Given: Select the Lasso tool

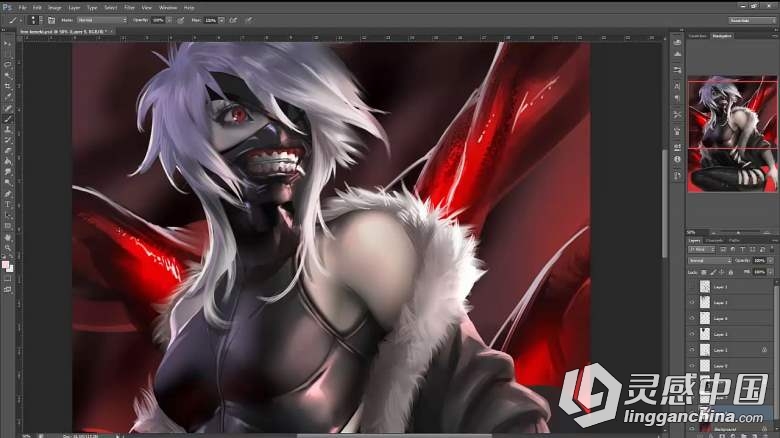Looking at the screenshot, I should point(7,65).
